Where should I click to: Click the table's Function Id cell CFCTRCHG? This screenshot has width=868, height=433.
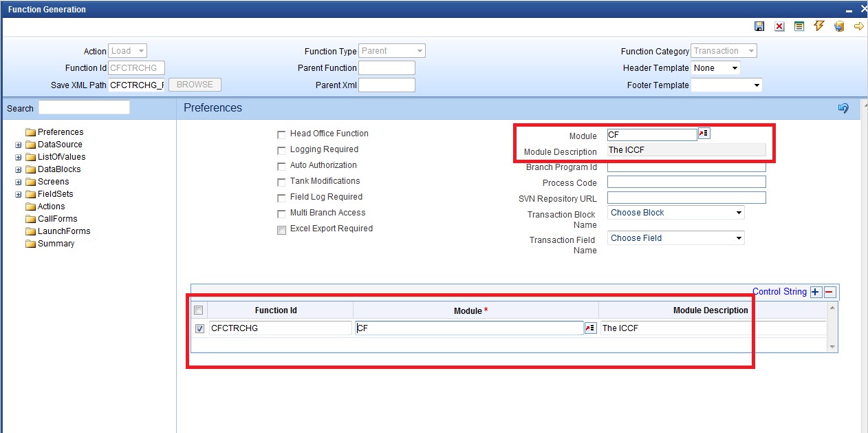coord(280,328)
